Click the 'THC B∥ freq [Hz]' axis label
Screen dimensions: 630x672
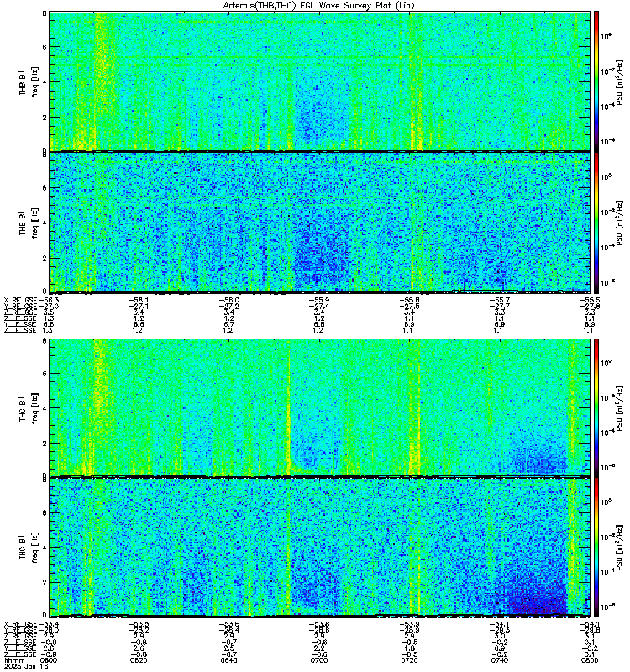[x=29, y=548]
